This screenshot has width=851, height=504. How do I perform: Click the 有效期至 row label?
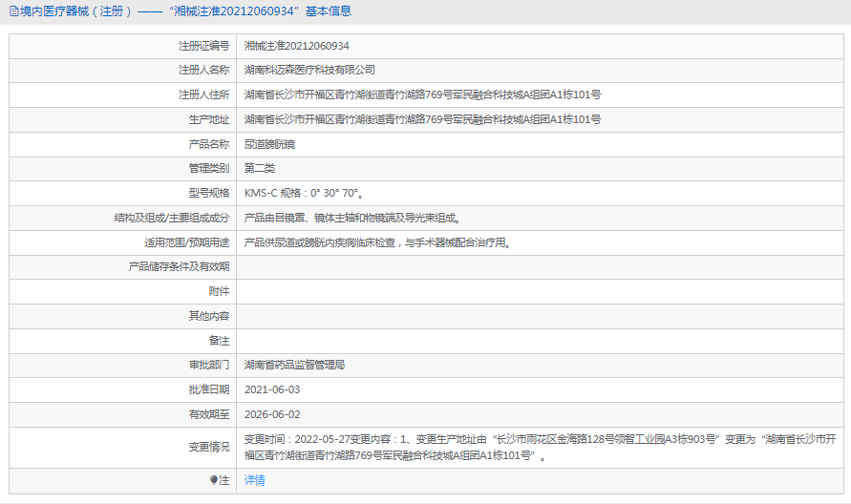coord(209,414)
